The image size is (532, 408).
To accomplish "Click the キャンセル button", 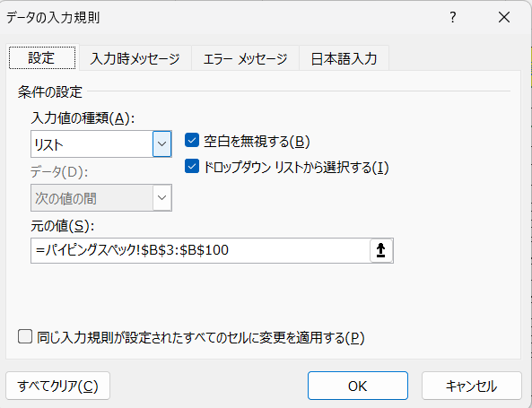I will pyautogui.click(x=471, y=386).
